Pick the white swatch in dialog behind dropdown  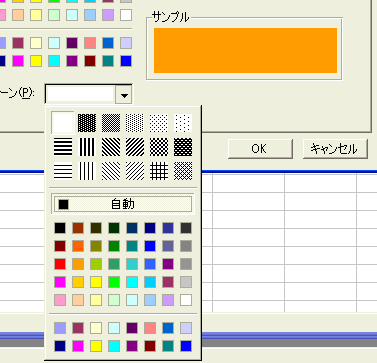126,15
